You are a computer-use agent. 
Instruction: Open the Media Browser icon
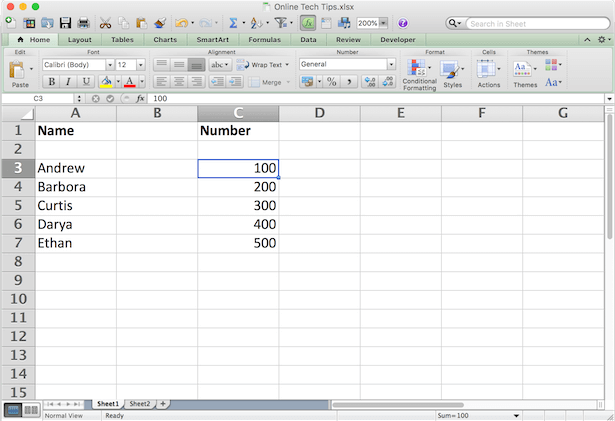click(x=344, y=23)
